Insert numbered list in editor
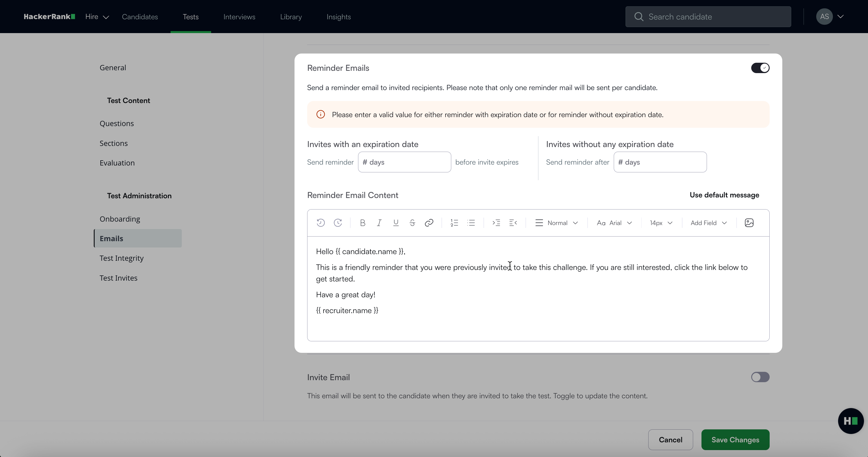Viewport: 868px width, 457px height. pos(454,223)
